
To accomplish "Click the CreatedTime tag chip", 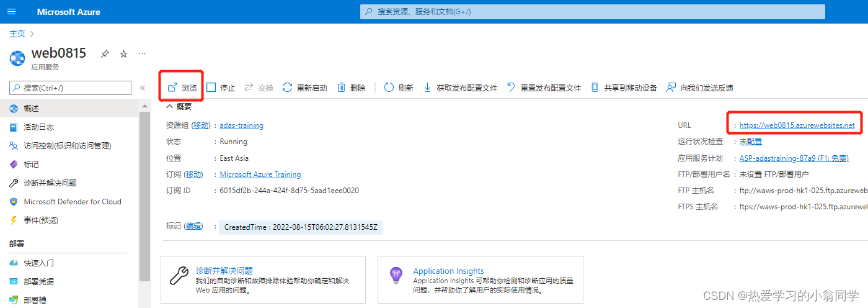I will (301, 227).
